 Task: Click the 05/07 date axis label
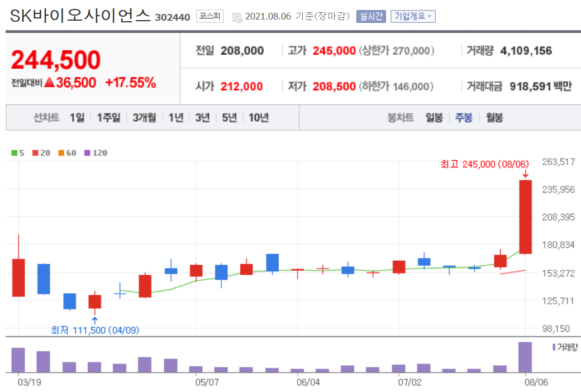pos(207,382)
